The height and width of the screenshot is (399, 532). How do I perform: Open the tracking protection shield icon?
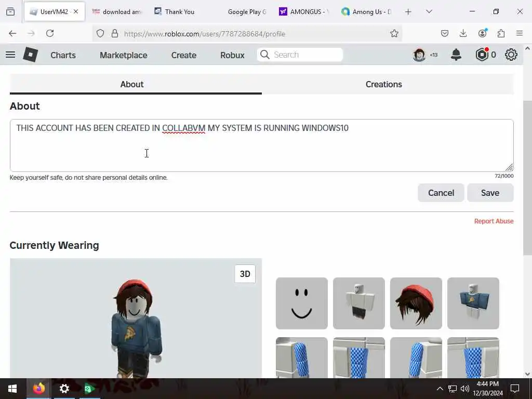click(100, 33)
